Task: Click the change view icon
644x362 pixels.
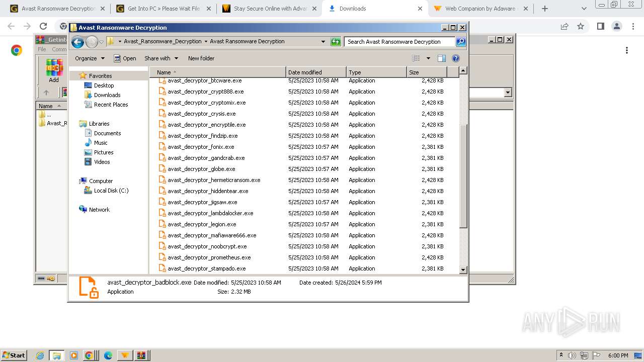Action: [x=416, y=58]
